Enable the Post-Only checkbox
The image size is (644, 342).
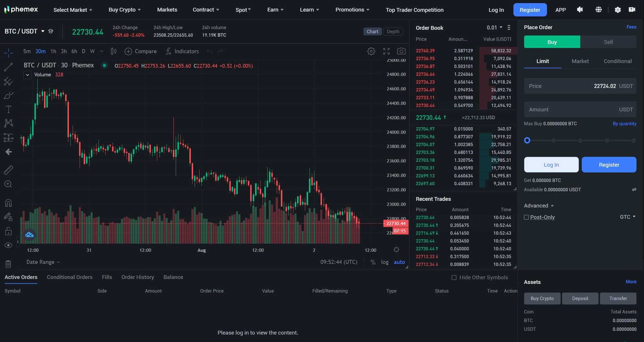[526, 217]
